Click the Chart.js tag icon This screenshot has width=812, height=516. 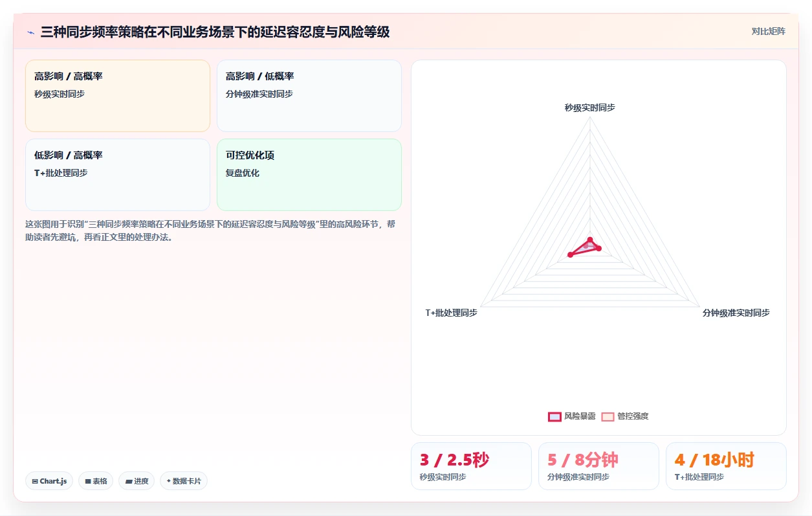34,481
